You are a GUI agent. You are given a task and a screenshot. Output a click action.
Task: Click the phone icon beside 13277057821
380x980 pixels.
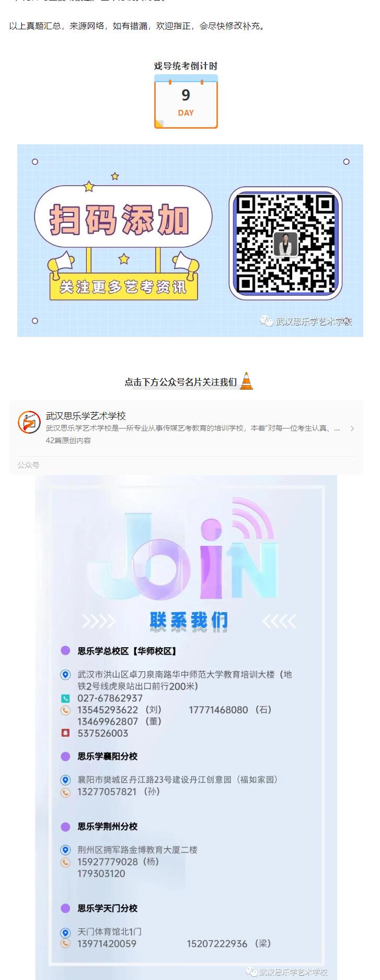(65, 792)
